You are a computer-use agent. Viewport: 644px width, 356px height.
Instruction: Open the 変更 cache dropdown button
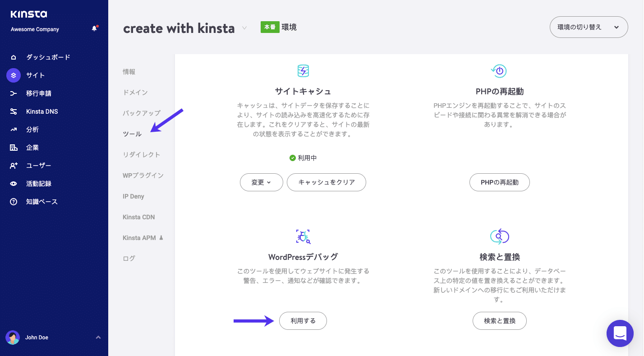click(261, 182)
